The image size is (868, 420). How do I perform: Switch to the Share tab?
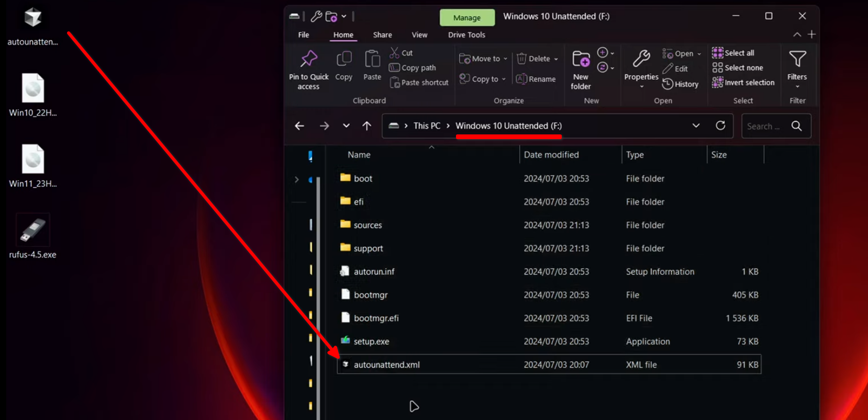[382, 35]
